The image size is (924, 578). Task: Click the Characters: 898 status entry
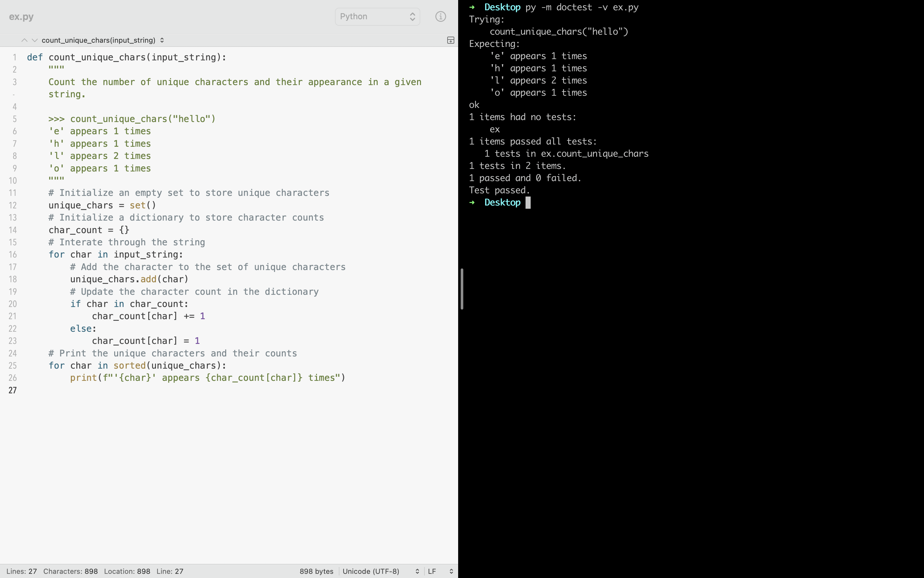(x=70, y=571)
